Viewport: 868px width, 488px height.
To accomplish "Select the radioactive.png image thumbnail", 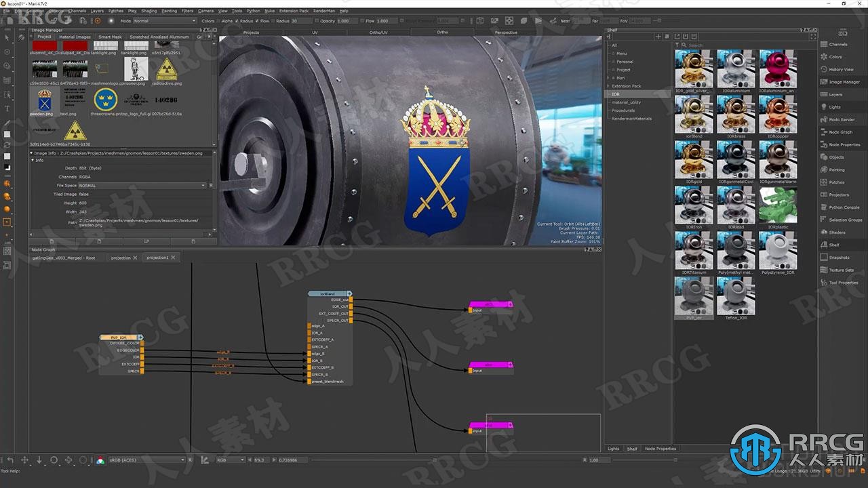I will [166, 70].
